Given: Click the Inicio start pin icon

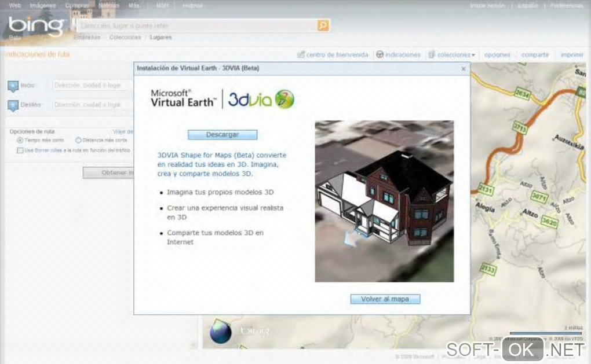Looking at the screenshot, I should 13,86.
